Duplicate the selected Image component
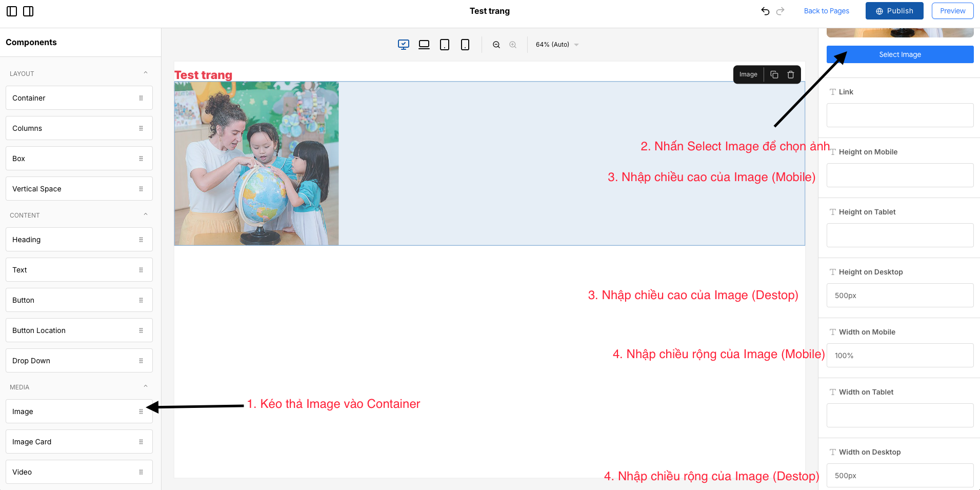 pos(774,74)
